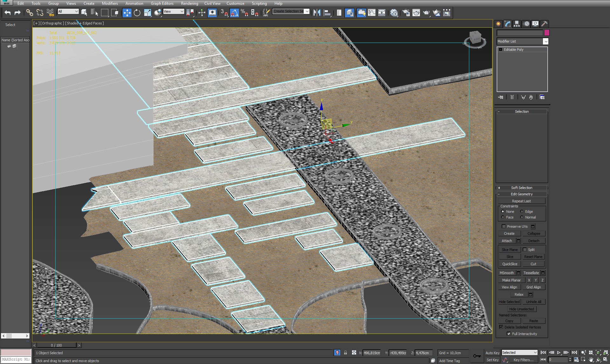Select the None constraint radio button
Image resolution: width=610 pixels, height=364 pixels.
click(503, 212)
